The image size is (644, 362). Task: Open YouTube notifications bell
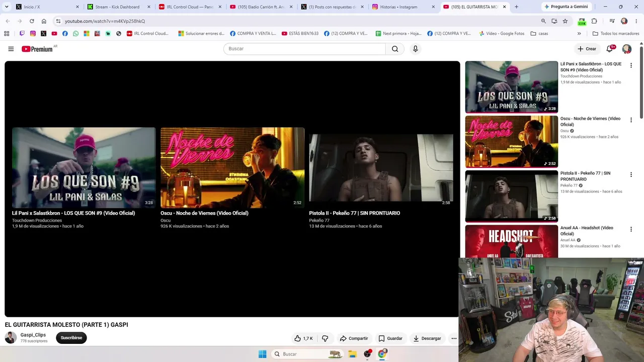pos(610,49)
